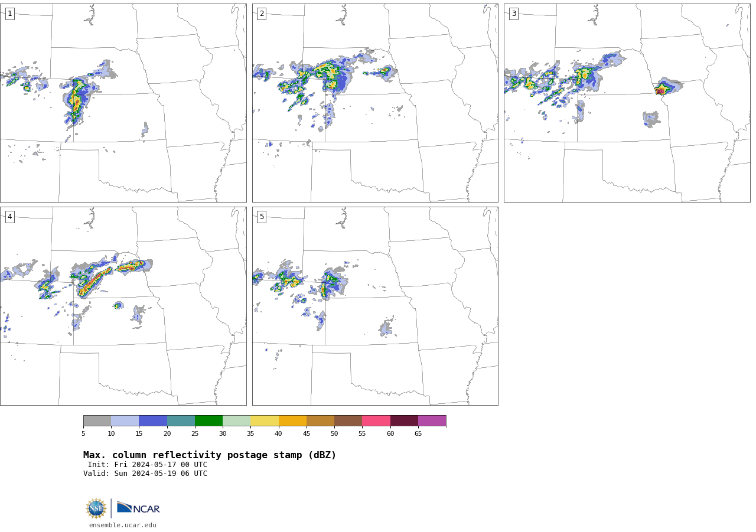
Task: Click the gray 5-10 dBZ swatch
Action: [x=97, y=420]
